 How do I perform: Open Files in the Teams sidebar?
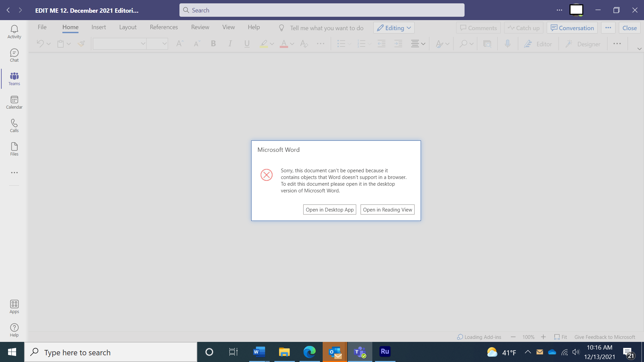click(x=14, y=149)
